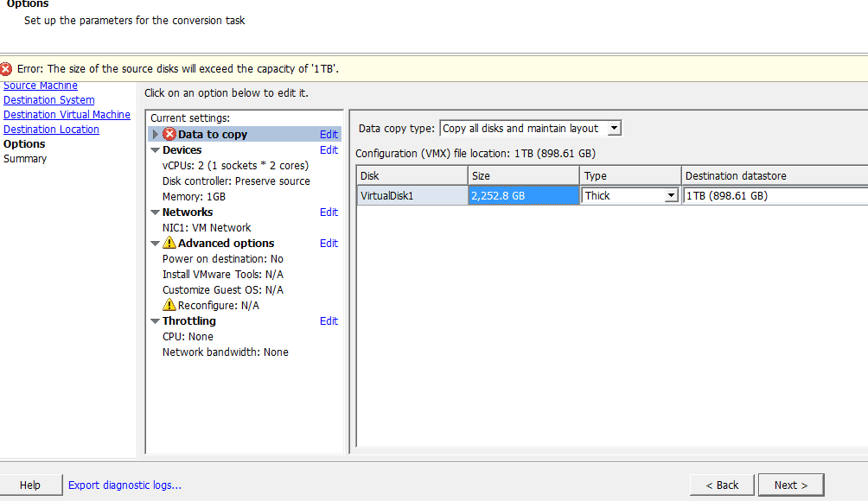Click the red error icon in the yellow banner
Image resolution: width=868 pixels, height=501 pixels.
tap(6, 68)
